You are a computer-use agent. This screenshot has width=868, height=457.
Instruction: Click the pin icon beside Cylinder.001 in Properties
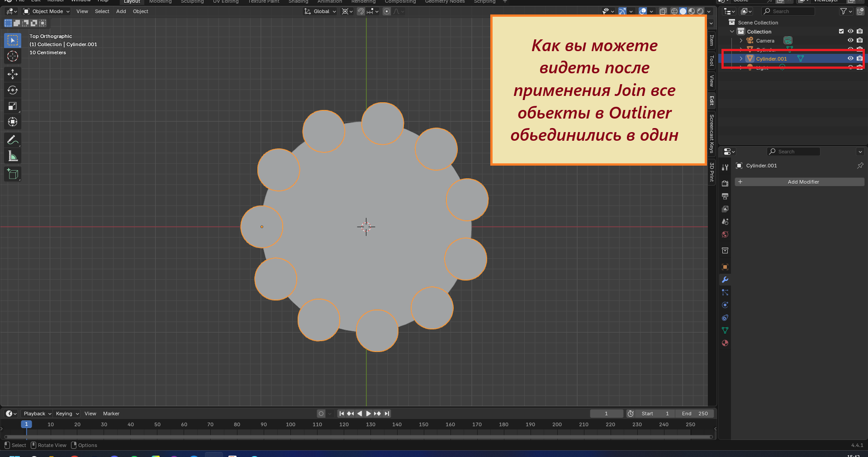click(x=860, y=166)
